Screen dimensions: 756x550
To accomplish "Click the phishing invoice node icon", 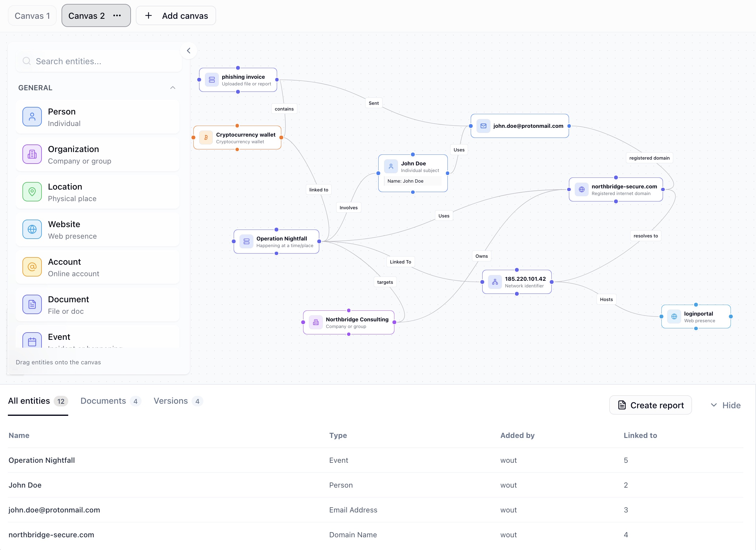I will coord(212,80).
